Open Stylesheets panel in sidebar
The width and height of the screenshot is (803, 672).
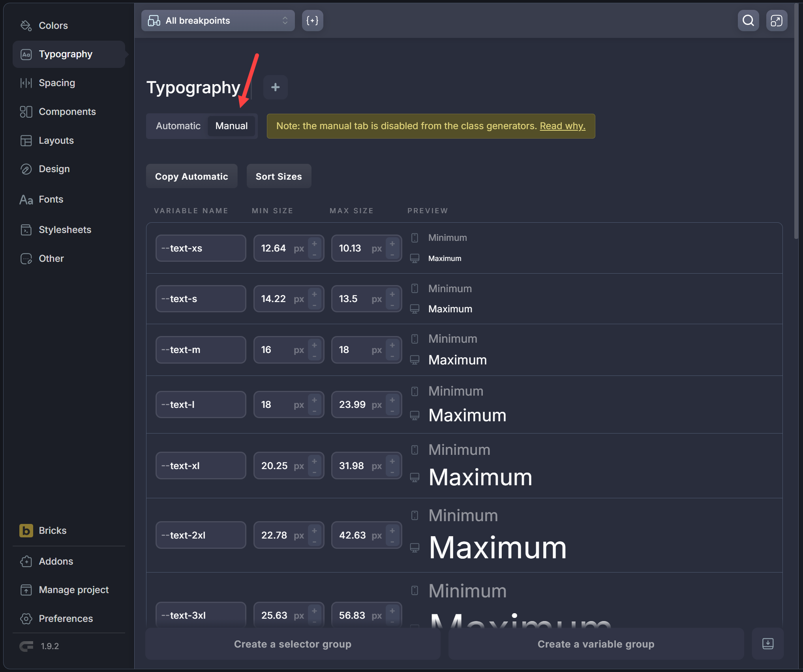65,230
